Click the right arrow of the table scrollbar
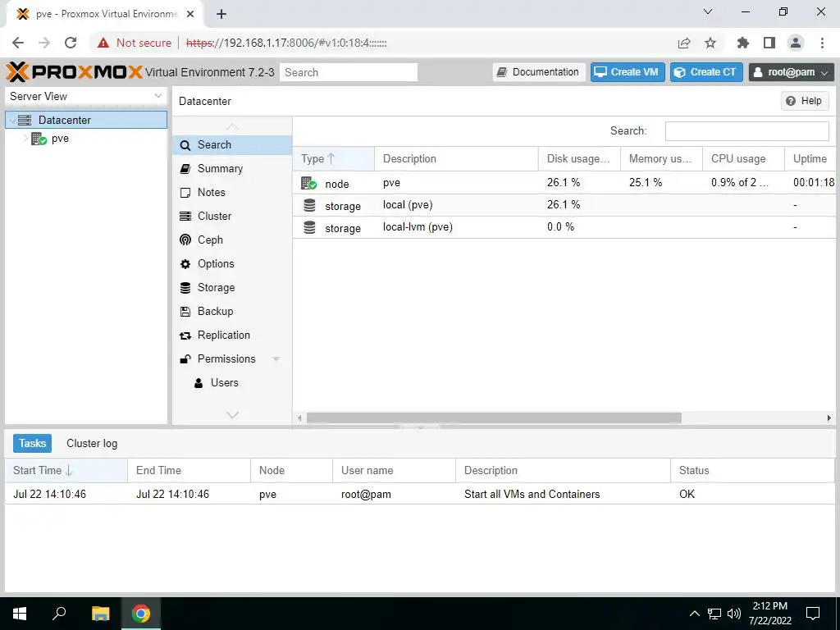 point(829,418)
